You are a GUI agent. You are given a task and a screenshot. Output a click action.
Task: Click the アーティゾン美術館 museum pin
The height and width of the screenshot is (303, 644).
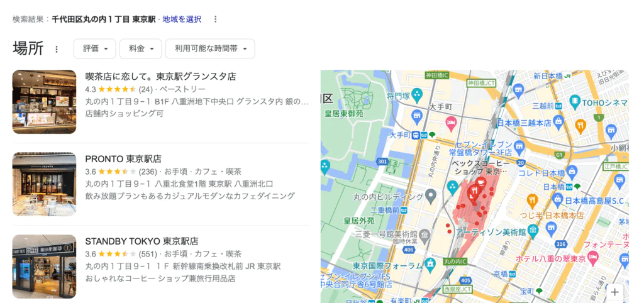533,230
